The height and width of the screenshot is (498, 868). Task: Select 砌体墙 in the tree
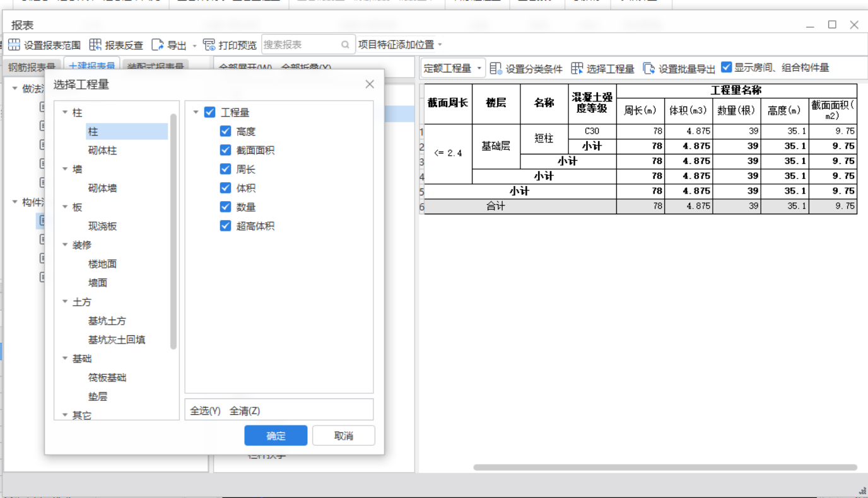click(x=102, y=188)
